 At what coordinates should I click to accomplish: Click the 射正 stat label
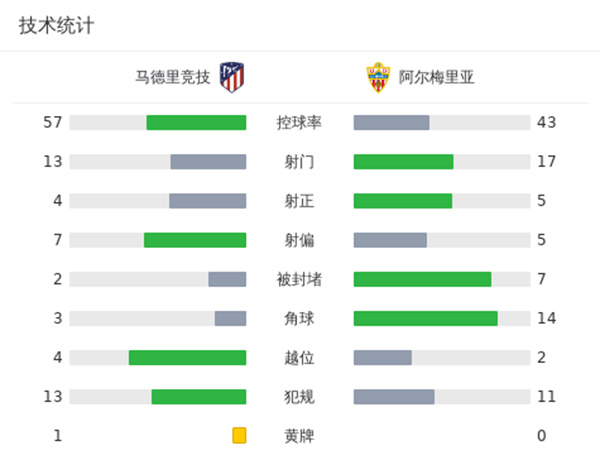pos(299,201)
